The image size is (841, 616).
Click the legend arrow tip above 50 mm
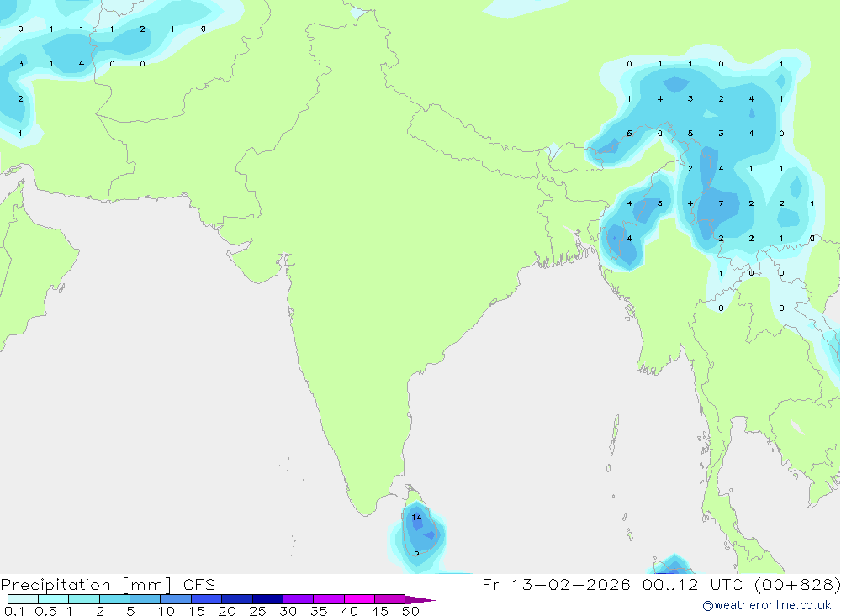pyautogui.click(x=420, y=600)
